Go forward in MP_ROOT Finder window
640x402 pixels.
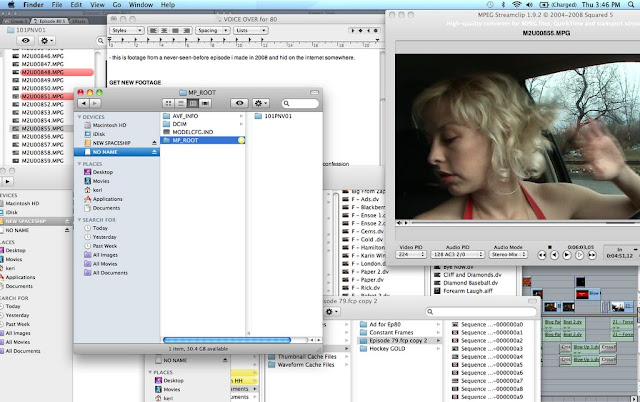click(95, 104)
